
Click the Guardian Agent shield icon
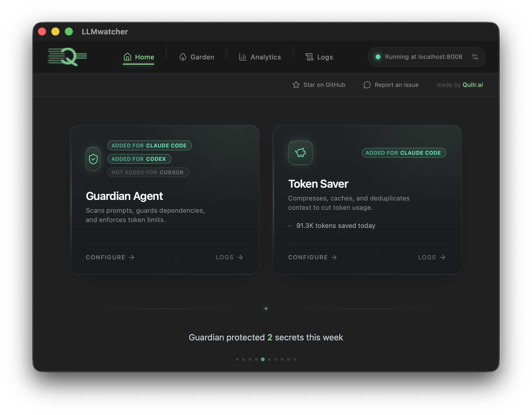[x=93, y=159]
